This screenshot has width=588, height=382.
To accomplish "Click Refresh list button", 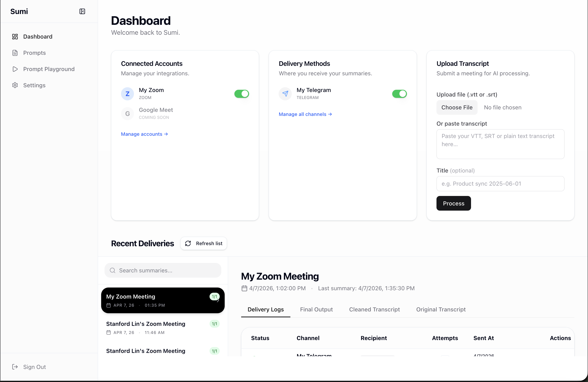I will click(204, 243).
